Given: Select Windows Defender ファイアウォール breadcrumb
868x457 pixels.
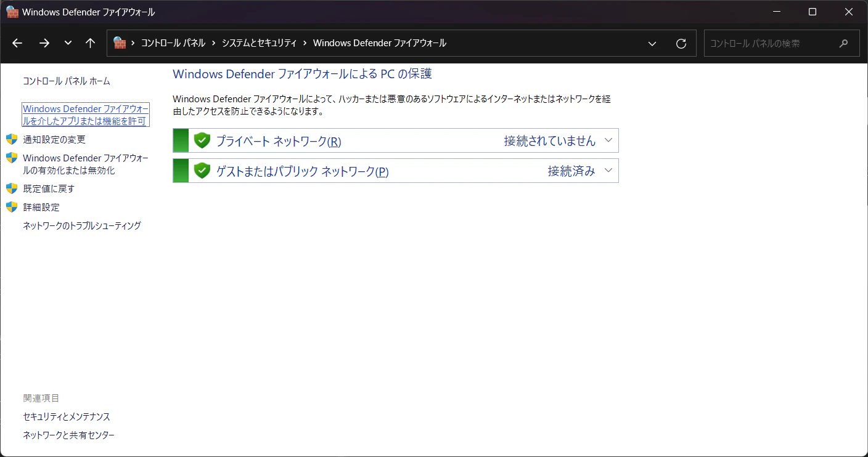Looking at the screenshot, I should click(x=380, y=43).
